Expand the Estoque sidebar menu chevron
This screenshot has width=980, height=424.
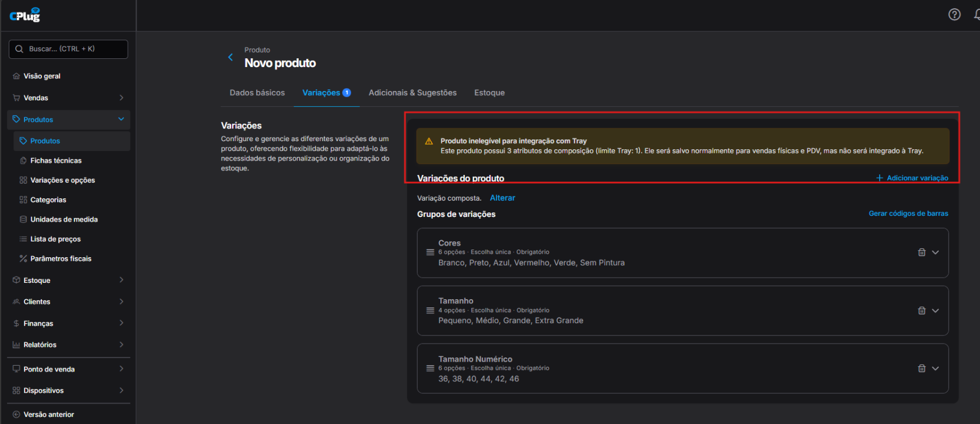[121, 280]
